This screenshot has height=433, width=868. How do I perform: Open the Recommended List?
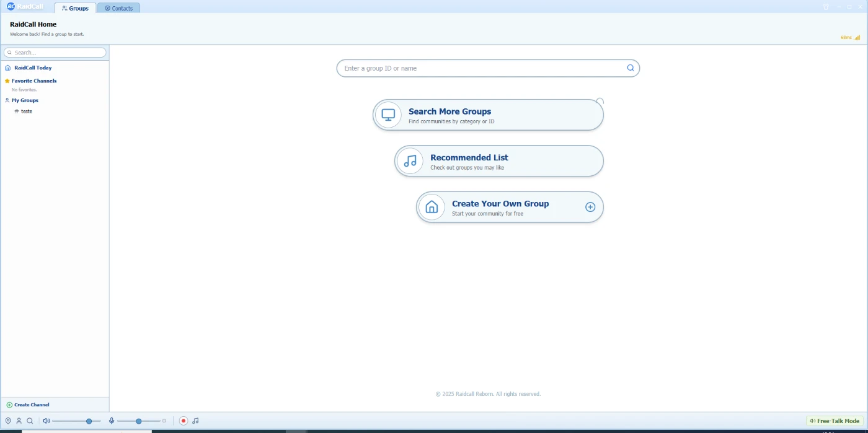click(498, 161)
